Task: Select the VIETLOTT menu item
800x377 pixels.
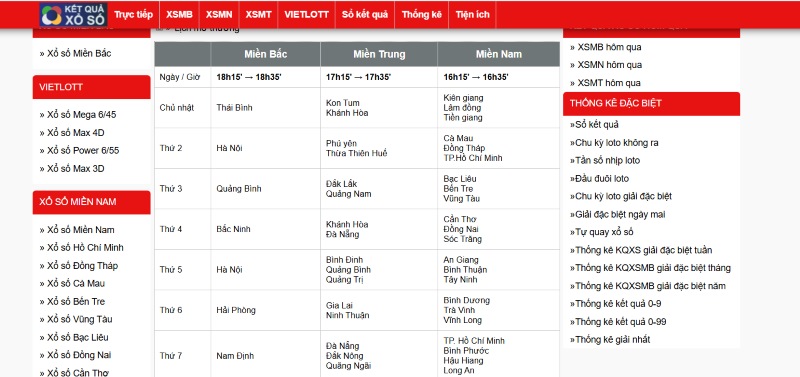Action: pyautogui.click(x=307, y=15)
